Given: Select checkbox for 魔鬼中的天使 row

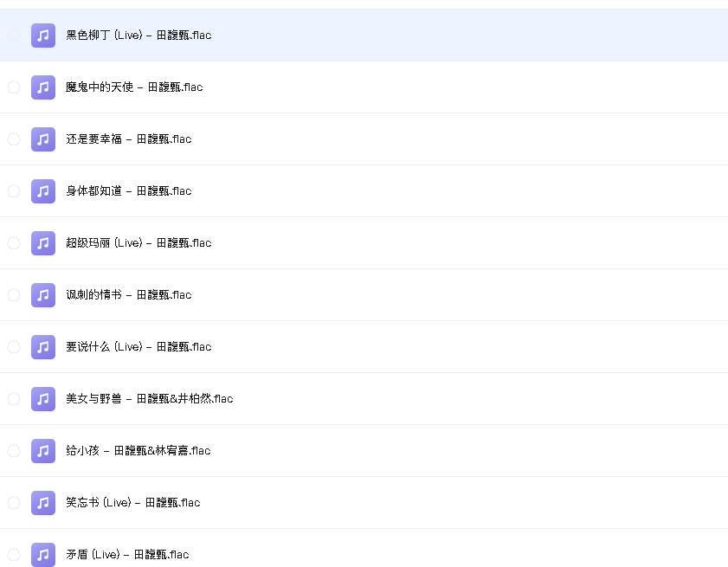Looking at the screenshot, I should [14, 87].
